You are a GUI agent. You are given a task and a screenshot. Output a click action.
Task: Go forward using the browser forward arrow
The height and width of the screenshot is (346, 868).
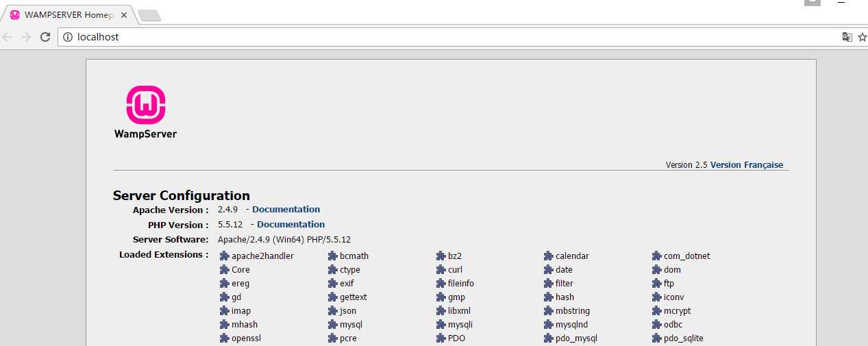pyautogui.click(x=26, y=37)
